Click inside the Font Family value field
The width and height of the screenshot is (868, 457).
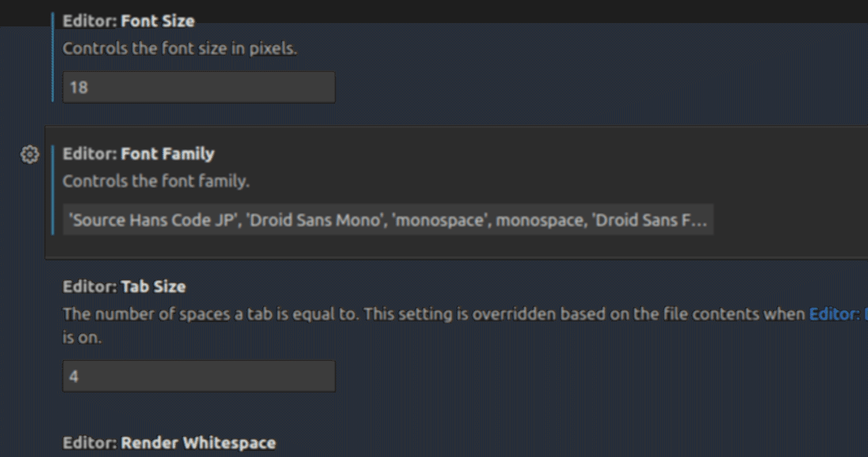(x=387, y=220)
